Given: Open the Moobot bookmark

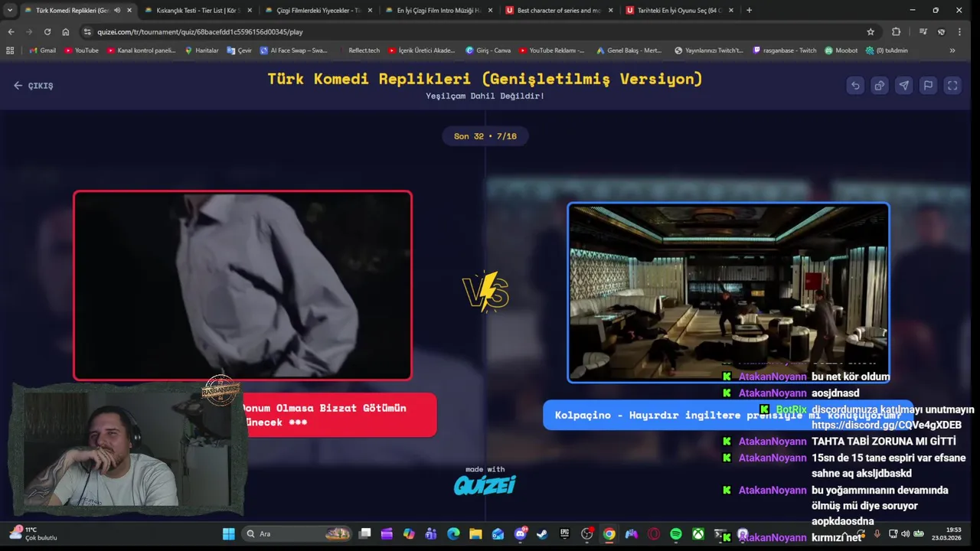Looking at the screenshot, I should click(841, 51).
